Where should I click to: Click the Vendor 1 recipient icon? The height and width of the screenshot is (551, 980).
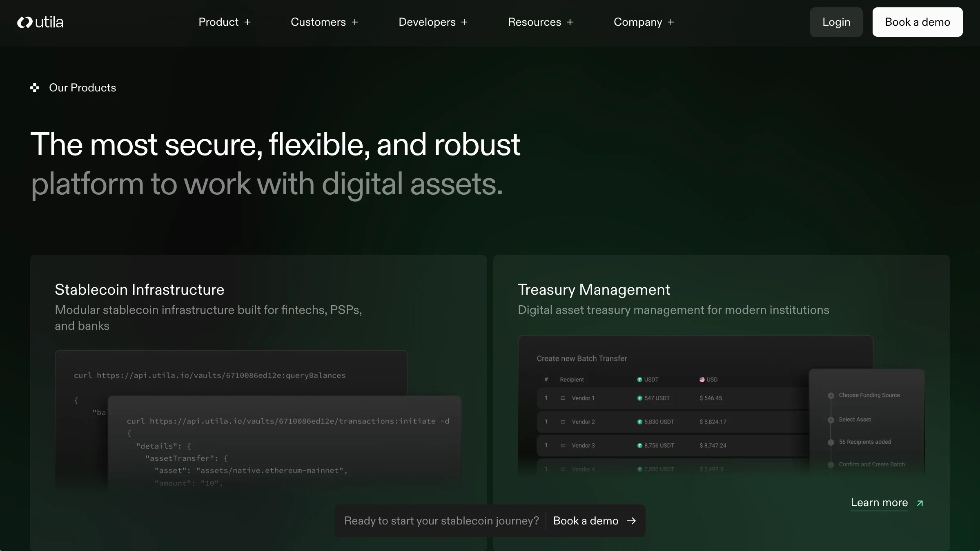(563, 398)
